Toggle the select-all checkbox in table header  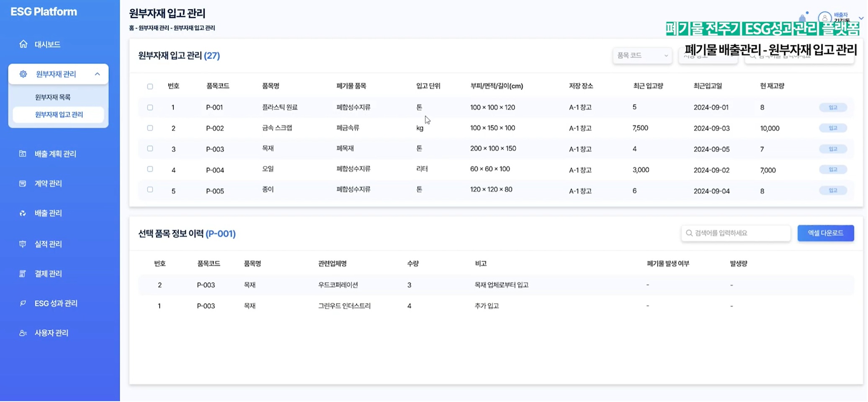pyautogui.click(x=150, y=86)
